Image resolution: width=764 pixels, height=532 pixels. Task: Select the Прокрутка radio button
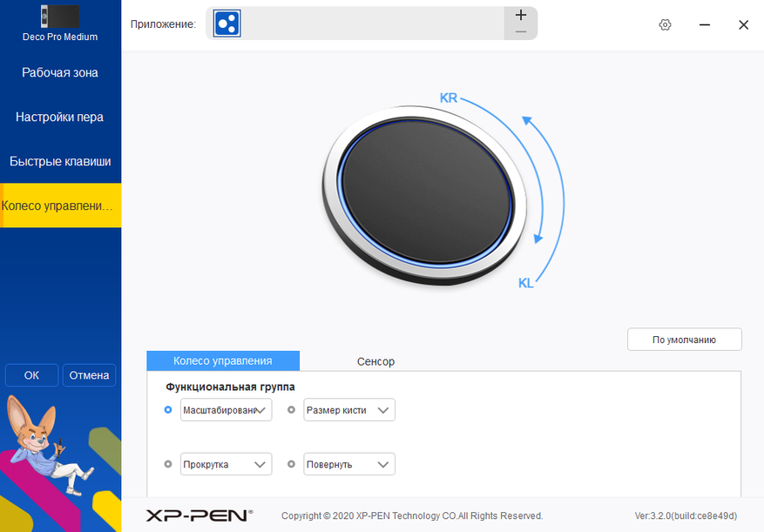[168, 464]
